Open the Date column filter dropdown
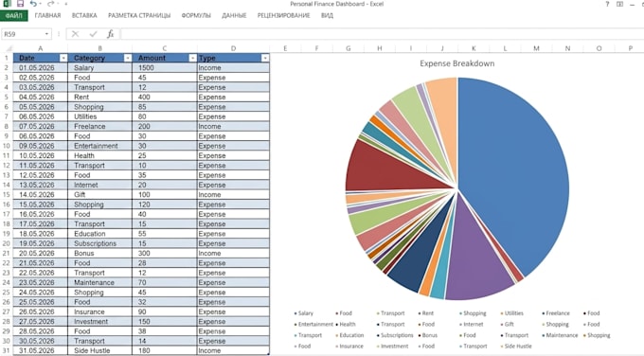This screenshot has height=356, width=644. pos(63,59)
